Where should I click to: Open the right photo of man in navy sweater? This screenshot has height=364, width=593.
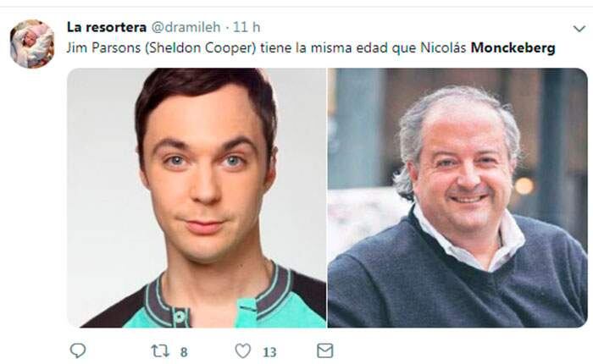click(457, 198)
